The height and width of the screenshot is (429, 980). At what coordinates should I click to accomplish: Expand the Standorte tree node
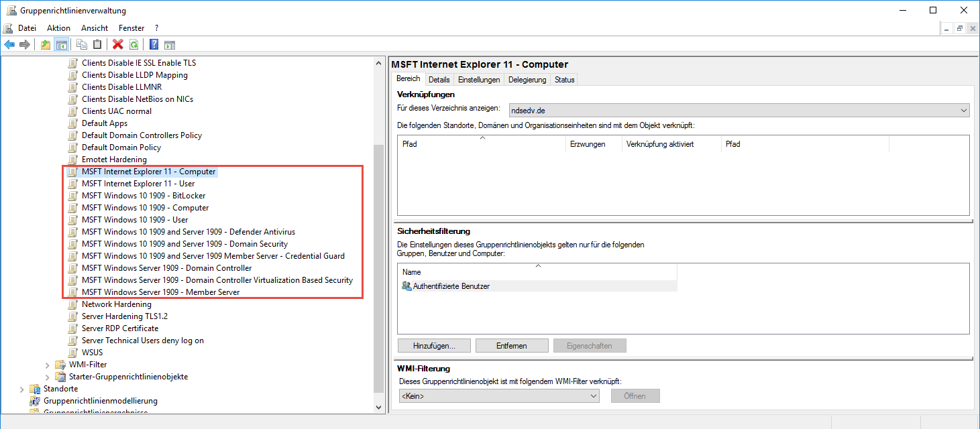(x=22, y=389)
